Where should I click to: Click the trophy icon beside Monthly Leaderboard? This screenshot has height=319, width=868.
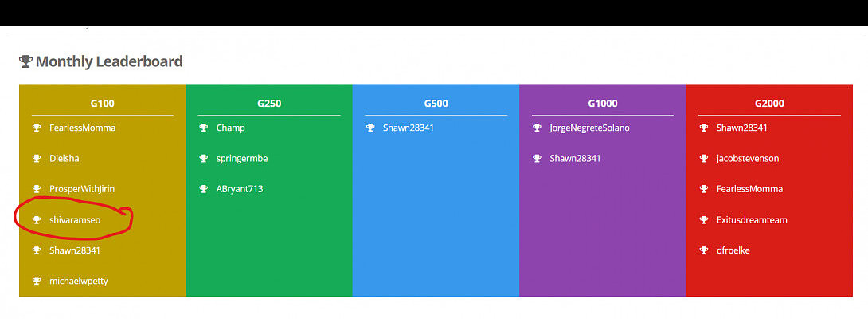(26, 61)
